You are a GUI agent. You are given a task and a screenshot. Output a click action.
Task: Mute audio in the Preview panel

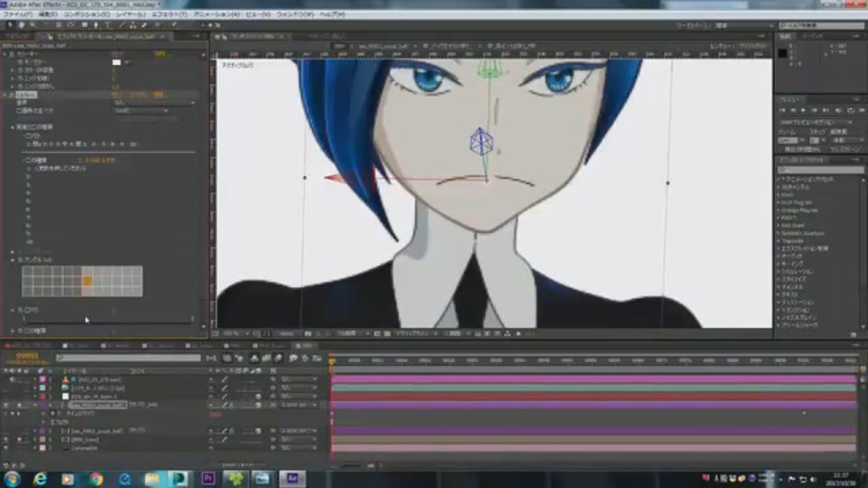[837, 110]
